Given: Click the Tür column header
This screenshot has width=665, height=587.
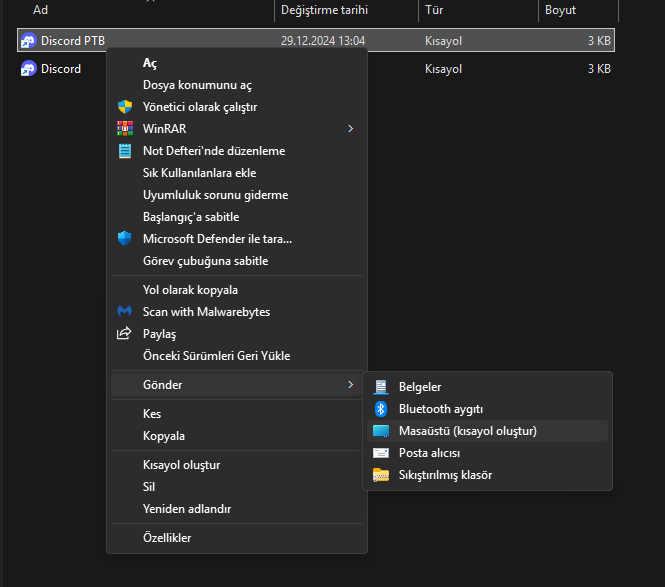Looking at the screenshot, I should pos(435,10).
